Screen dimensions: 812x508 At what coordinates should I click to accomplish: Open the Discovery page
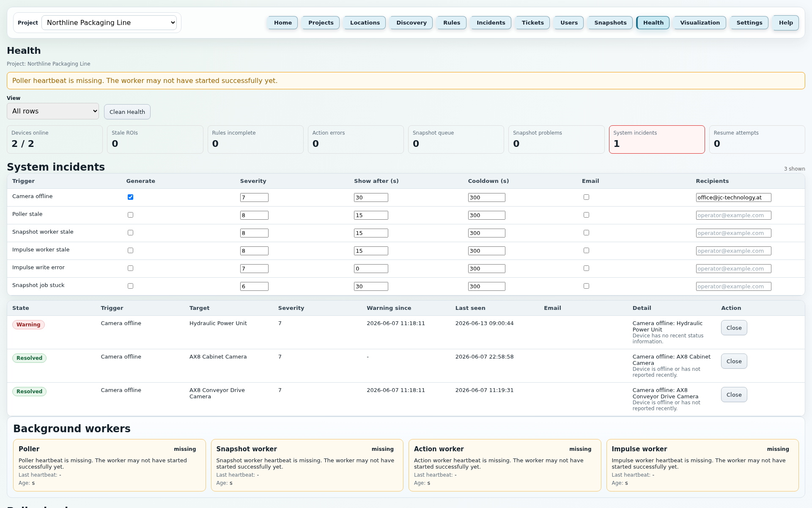[411, 22]
